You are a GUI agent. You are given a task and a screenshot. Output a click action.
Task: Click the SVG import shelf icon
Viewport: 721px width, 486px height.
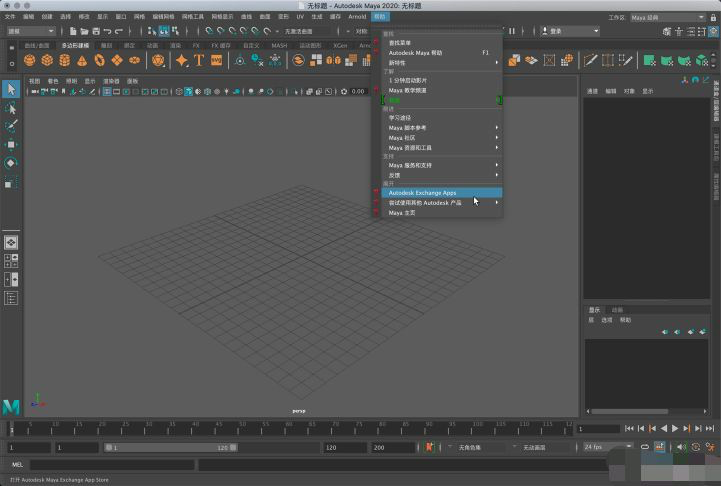(216, 60)
